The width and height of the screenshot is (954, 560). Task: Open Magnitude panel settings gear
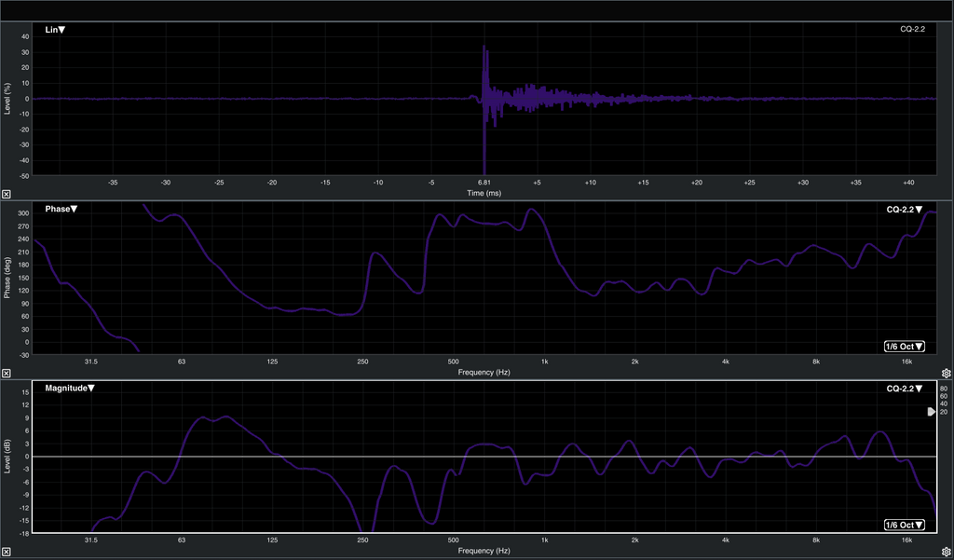(946, 552)
